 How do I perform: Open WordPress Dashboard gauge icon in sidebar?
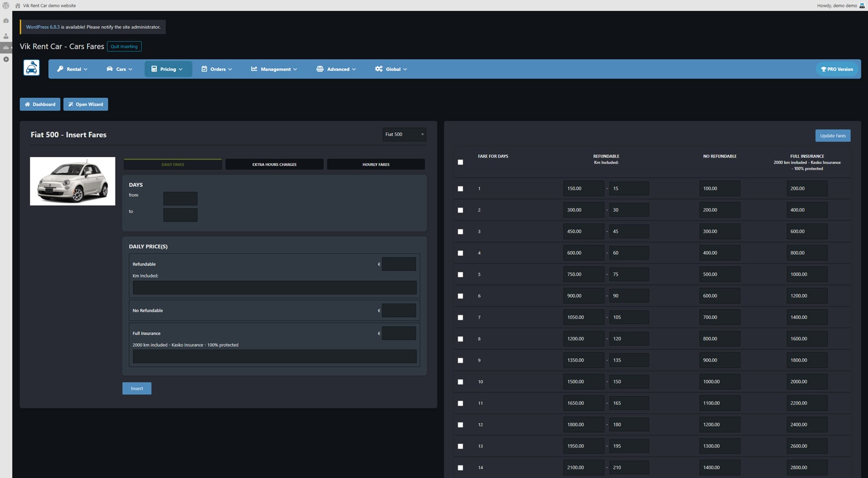click(6, 21)
